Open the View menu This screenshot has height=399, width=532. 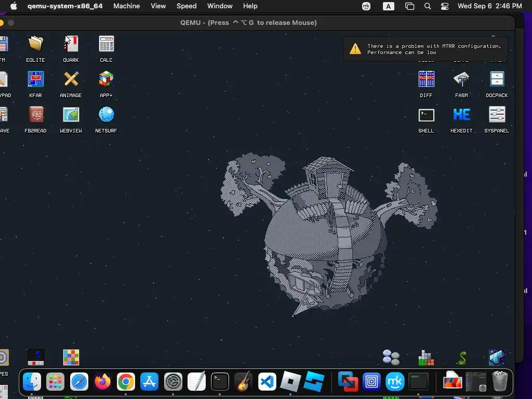click(158, 6)
